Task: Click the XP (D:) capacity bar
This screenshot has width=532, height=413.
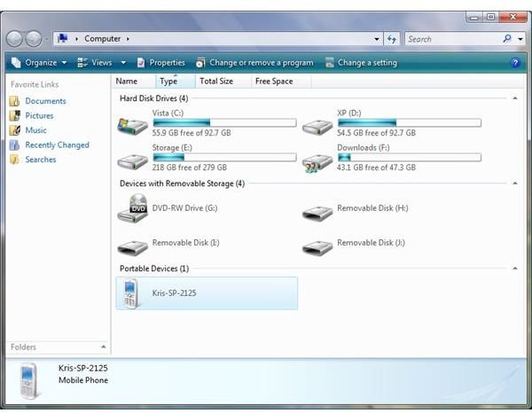Action: click(x=410, y=122)
